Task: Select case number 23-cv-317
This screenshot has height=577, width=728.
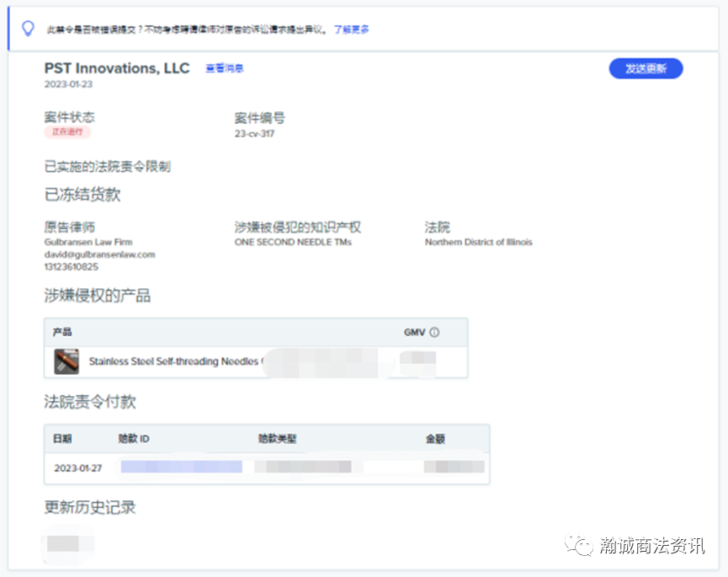Action: coord(254,134)
